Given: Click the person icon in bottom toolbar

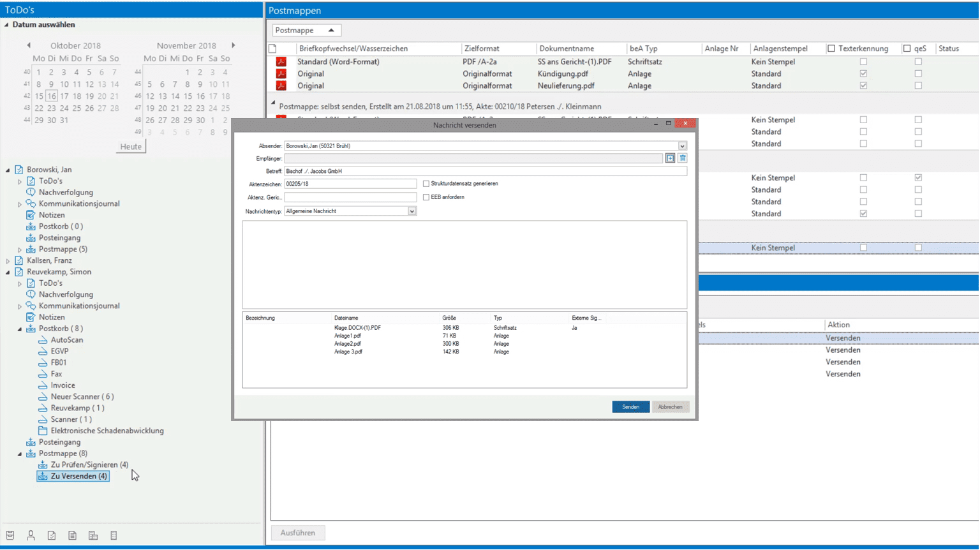Looking at the screenshot, I should coord(31,536).
